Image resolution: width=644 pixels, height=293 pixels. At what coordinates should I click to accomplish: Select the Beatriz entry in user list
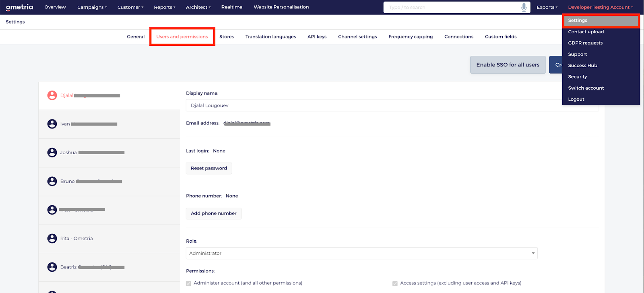[109, 267]
